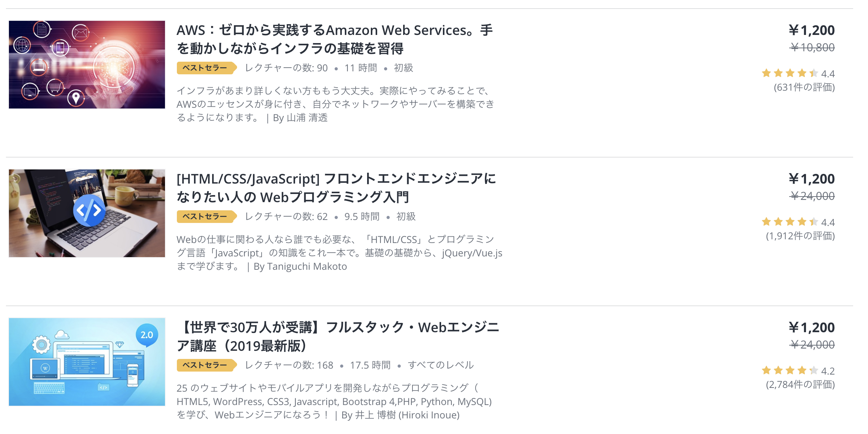Open AWS ゼロから実践する course title

click(x=334, y=39)
